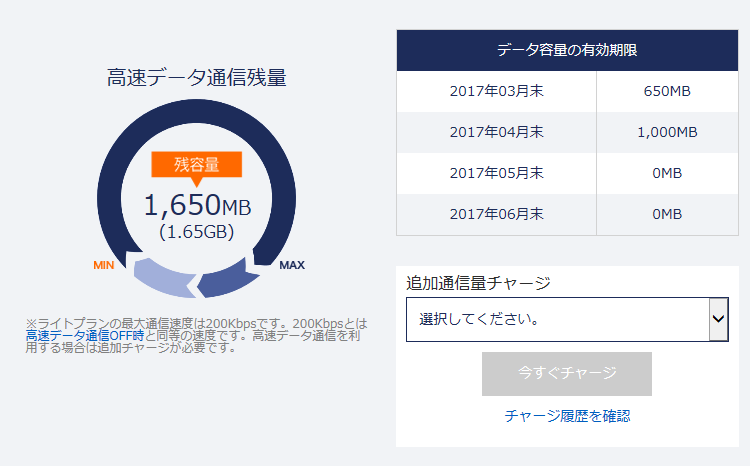The height and width of the screenshot is (466, 750).
Task: Click the dark navy gauge ring
Action: pos(196,111)
